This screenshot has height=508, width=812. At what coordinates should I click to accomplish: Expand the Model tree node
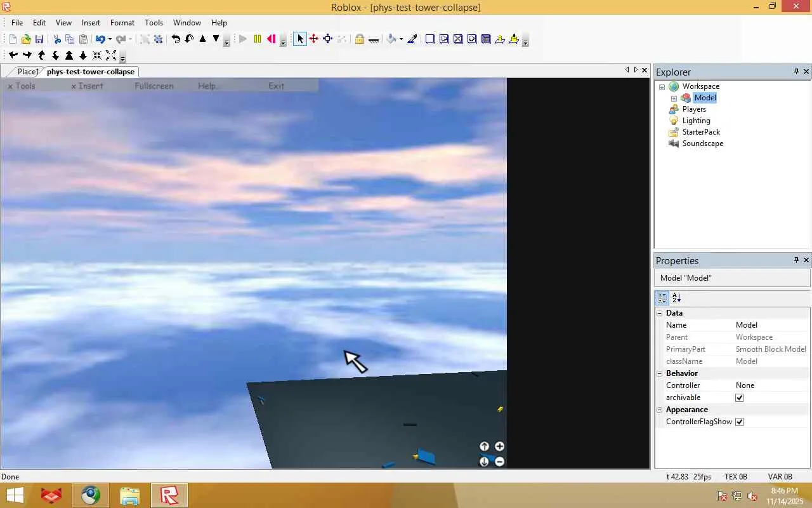pos(674,98)
